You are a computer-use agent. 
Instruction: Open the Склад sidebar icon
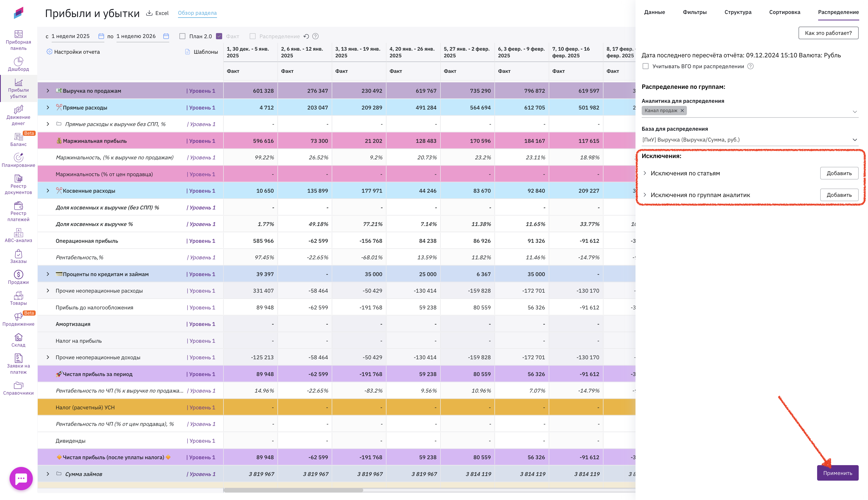pyautogui.click(x=18, y=340)
